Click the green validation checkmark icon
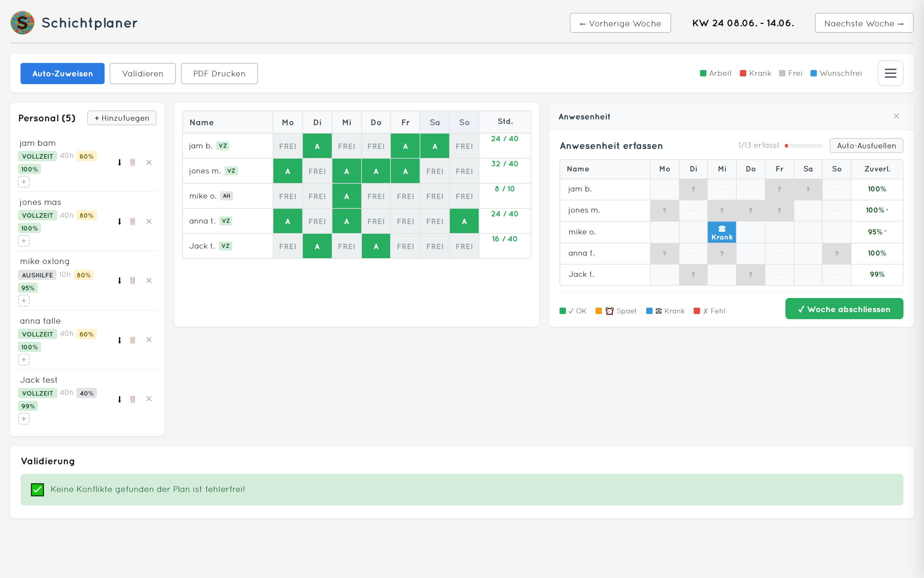The height and width of the screenshot is (578, 924). coord(38,490)
